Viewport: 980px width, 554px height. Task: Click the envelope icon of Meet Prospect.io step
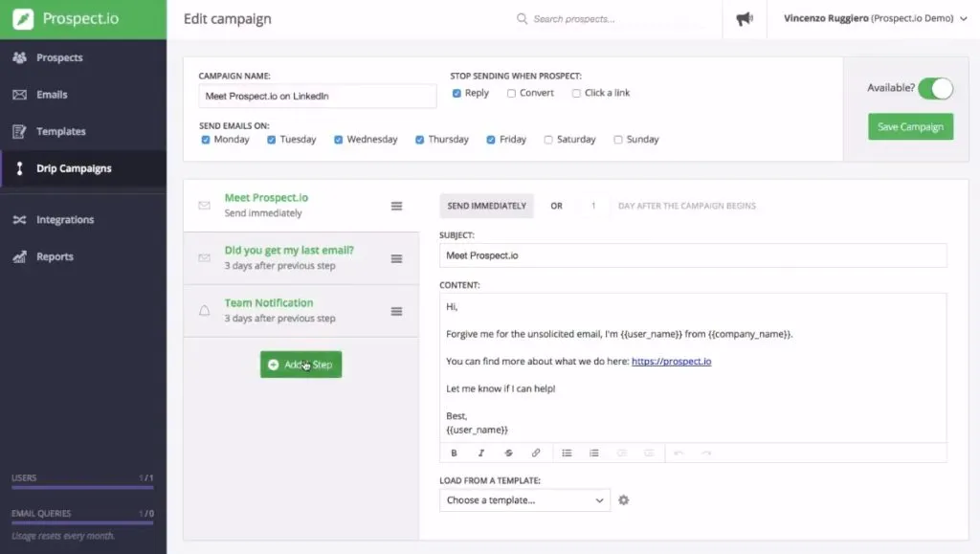click(205, 206)
